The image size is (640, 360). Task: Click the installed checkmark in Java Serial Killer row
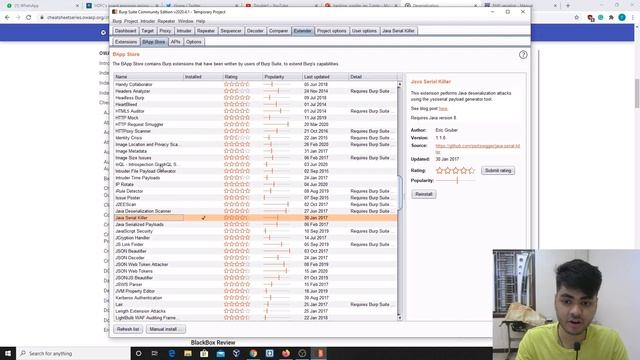click(203, 218)
